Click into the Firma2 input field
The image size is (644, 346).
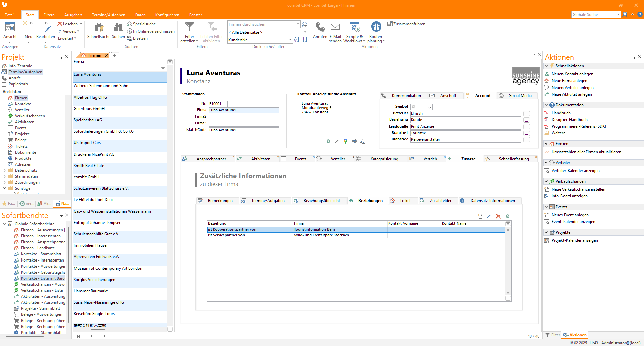tap(244, 117)
